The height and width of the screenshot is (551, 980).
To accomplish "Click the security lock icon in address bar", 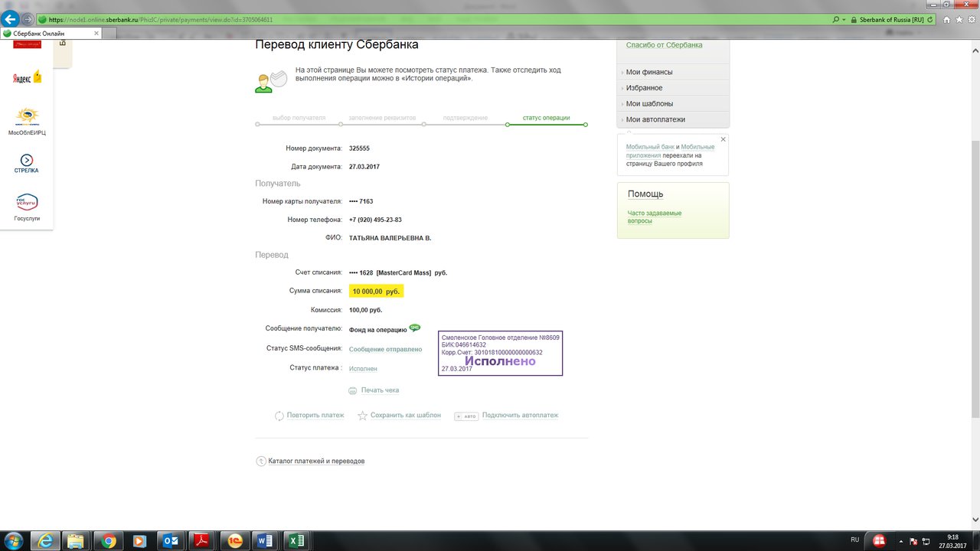I will [x=854, y=19].
